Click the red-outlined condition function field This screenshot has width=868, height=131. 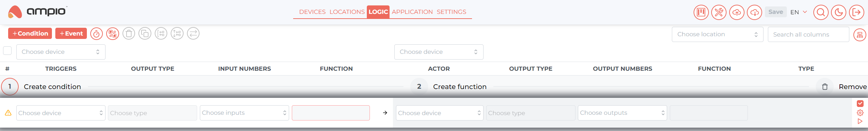tap(331, 113)
